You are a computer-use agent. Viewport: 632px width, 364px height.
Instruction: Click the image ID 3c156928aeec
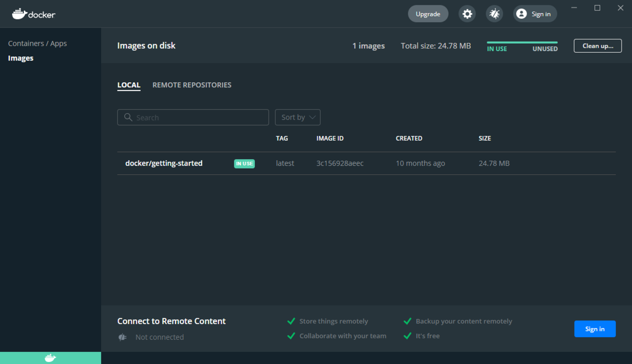pyautogui.click(x=340, y=163)
